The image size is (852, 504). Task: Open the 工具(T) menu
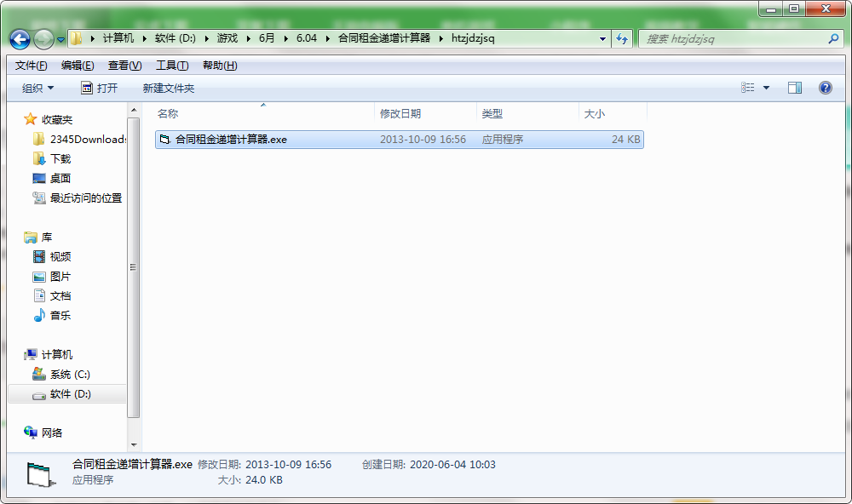[172, 66]
